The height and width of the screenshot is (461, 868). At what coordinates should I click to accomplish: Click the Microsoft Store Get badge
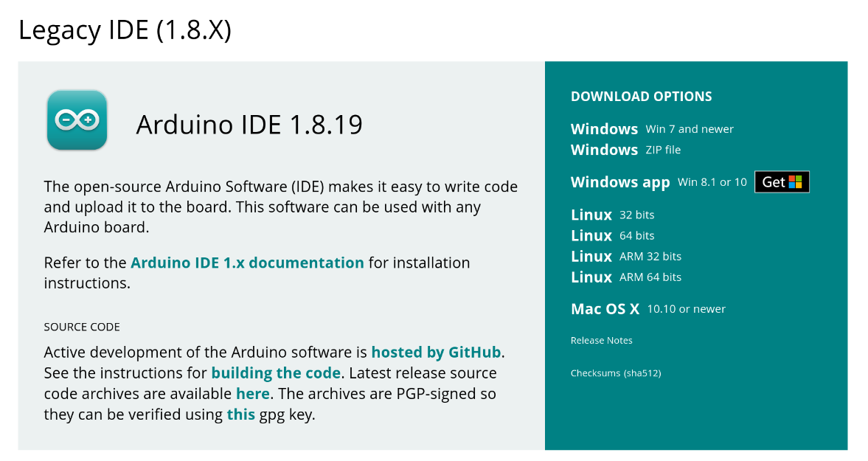tap(782, 181)
